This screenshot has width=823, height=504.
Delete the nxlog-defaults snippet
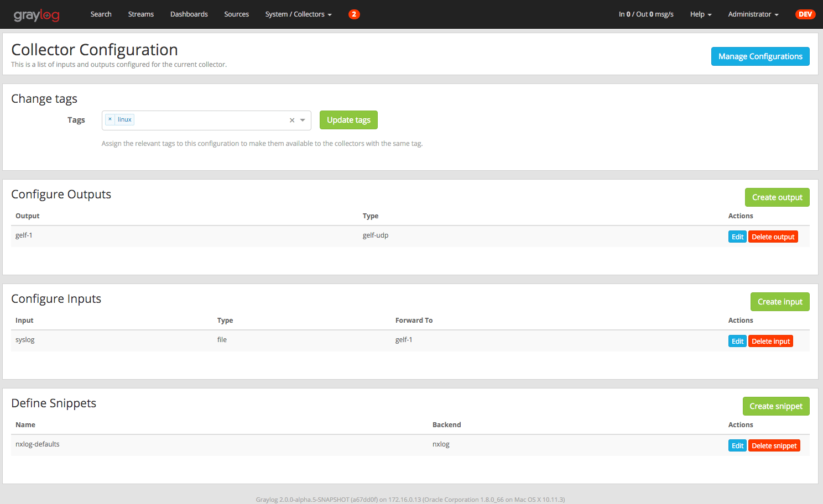(774, 446)
